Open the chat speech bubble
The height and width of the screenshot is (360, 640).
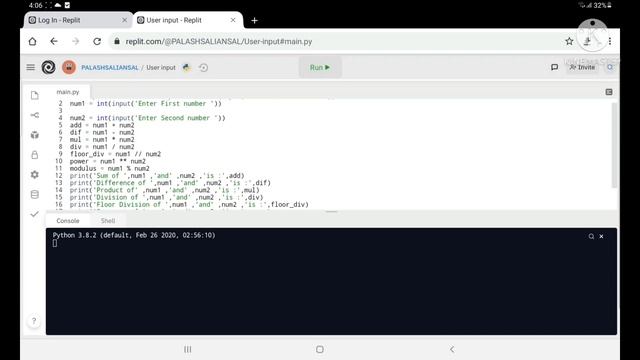pos(554,67)
